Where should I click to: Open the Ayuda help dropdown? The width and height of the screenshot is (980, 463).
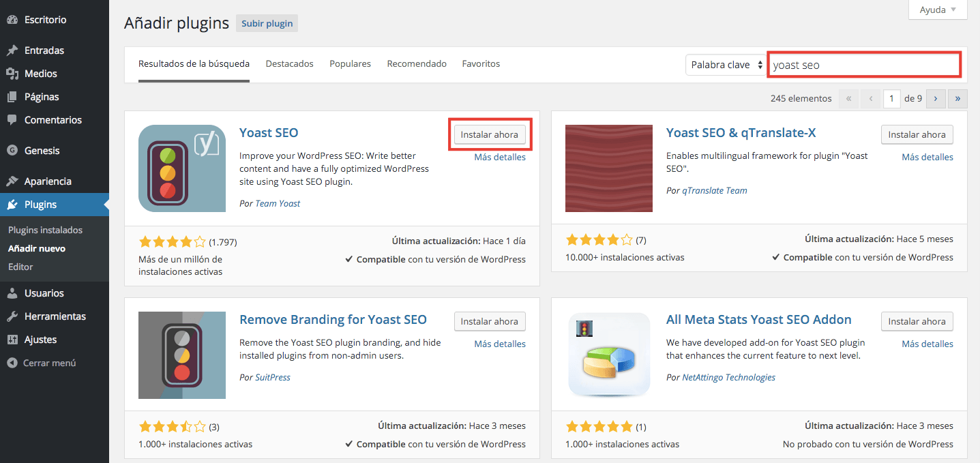[x=938, y=10]
